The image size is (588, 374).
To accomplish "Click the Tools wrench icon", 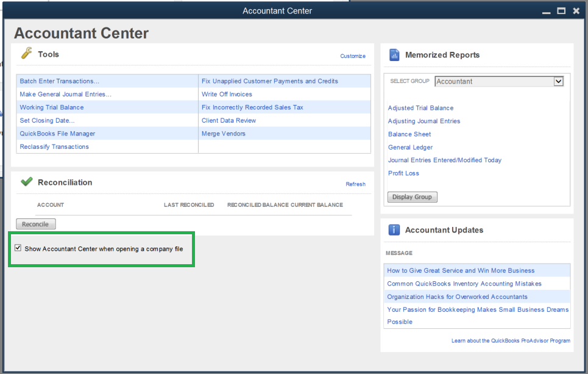I will [x=26, y=54].
